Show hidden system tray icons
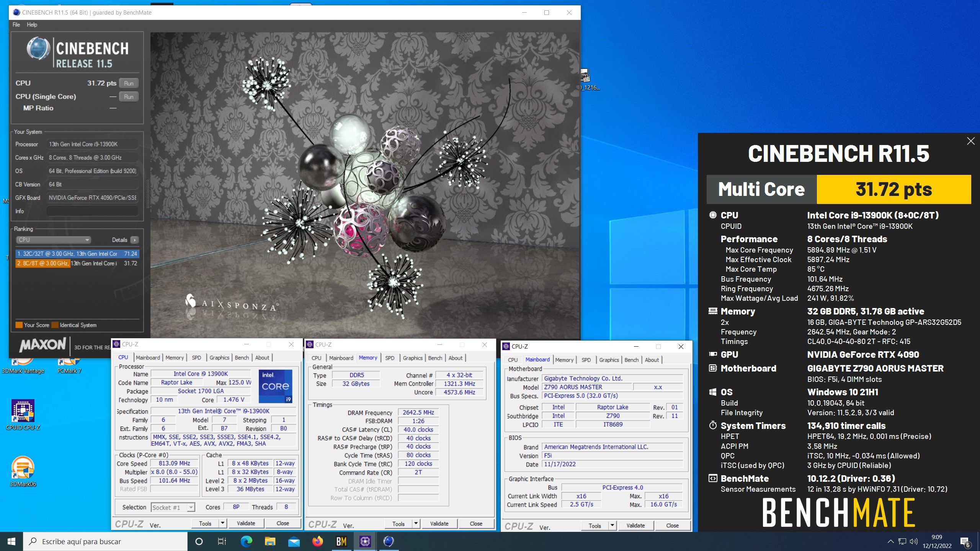 [x=890, y=541]
